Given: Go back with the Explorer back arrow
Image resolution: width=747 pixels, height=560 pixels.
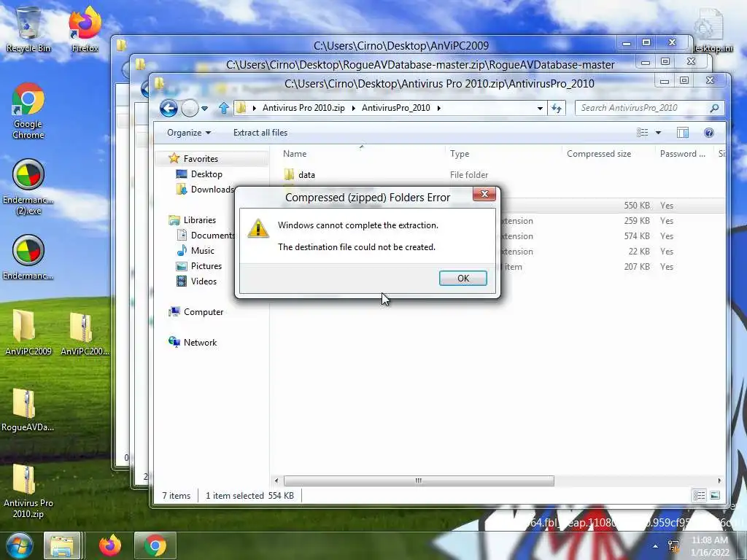Looking at the screenshot, I should (x=169, y=109).
